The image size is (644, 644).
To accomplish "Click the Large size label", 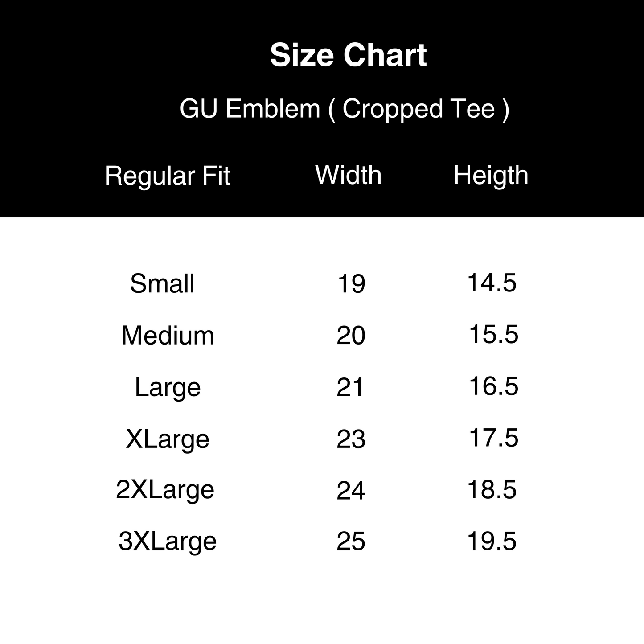I will (x=168, y=387).
